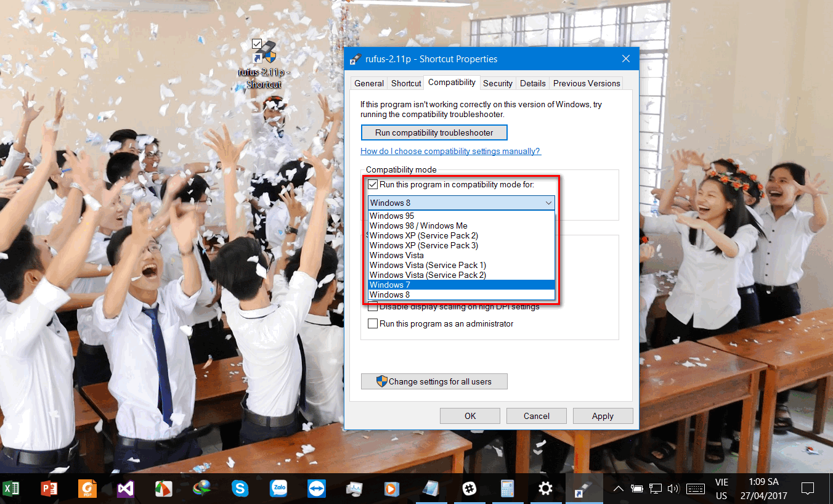This screenshot has width=833, height=504.
Task: Toggle the desktop shortcut's selection checkbox
Action: click(257, 43)
